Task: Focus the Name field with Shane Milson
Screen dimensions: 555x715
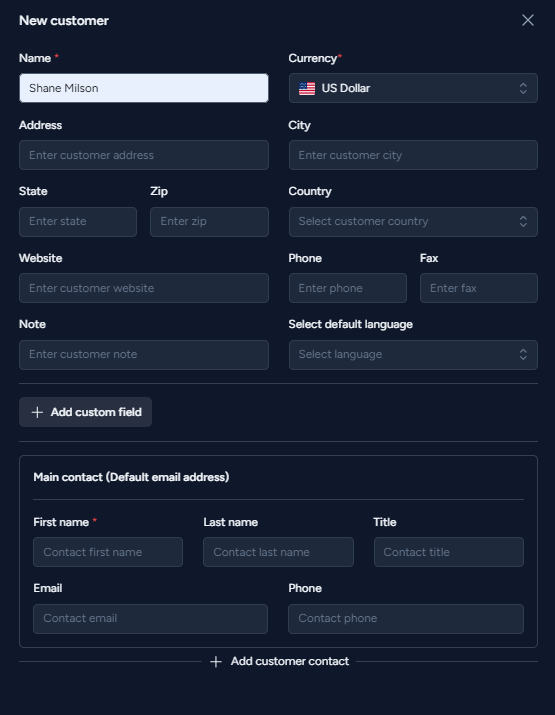Action: coord(144,88)
